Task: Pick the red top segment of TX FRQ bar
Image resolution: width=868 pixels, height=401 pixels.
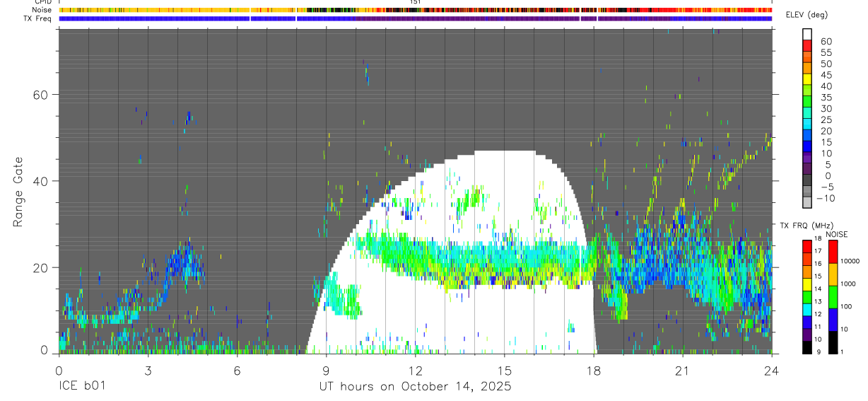Action: pos(807,245)
